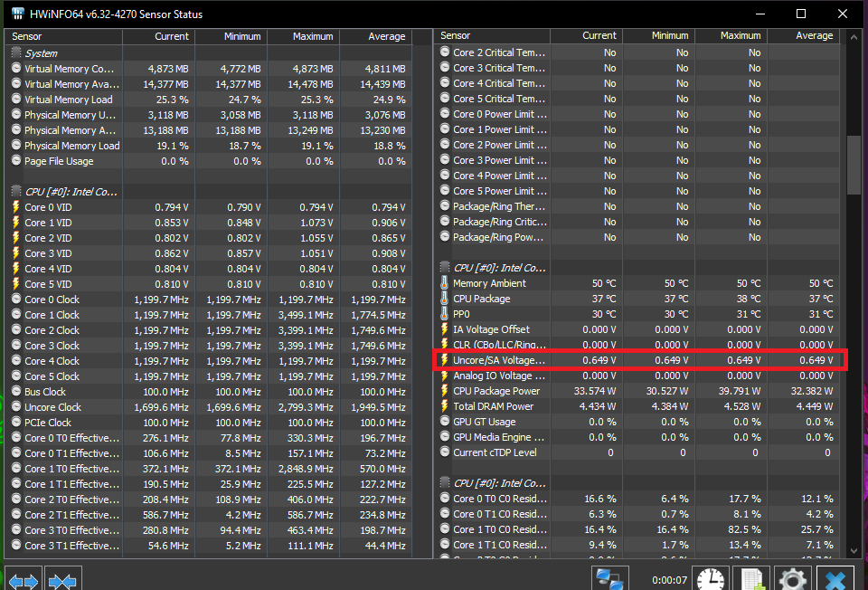The height and width of the screenshot is (590, 868).
Task: Select left panel CPU [#0]: Intel Co... group
Action: (209, 192)
